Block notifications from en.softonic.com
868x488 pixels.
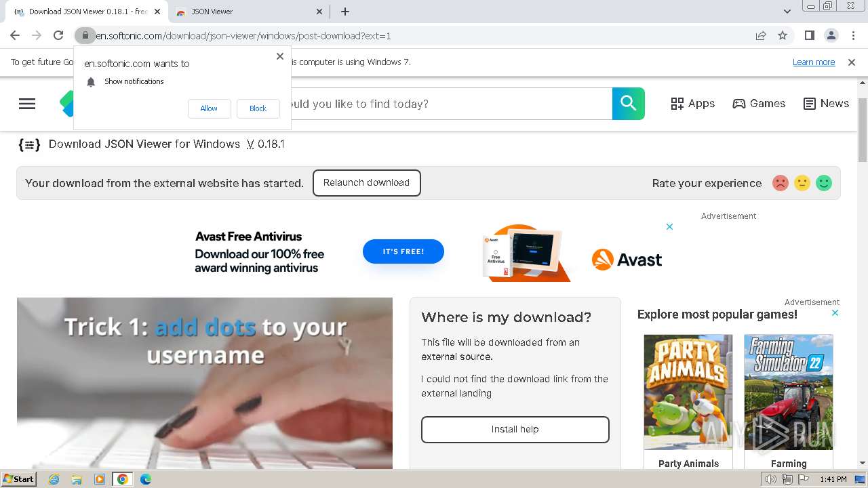(258, 108)
